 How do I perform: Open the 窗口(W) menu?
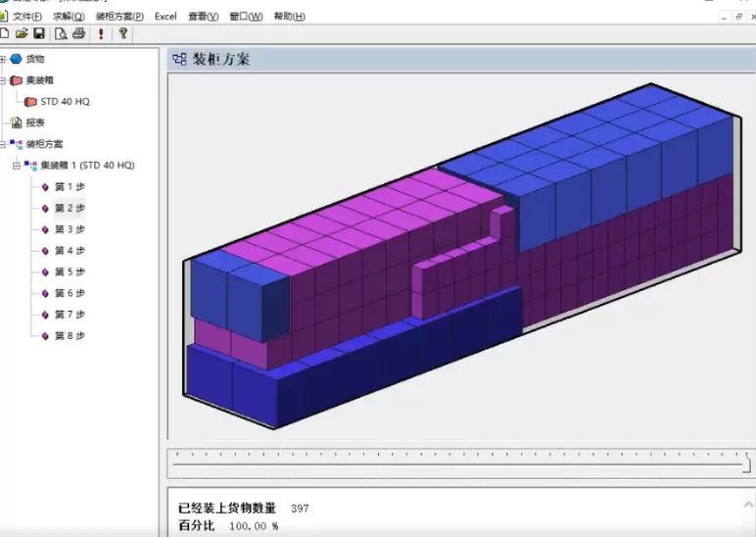point(246,17)
